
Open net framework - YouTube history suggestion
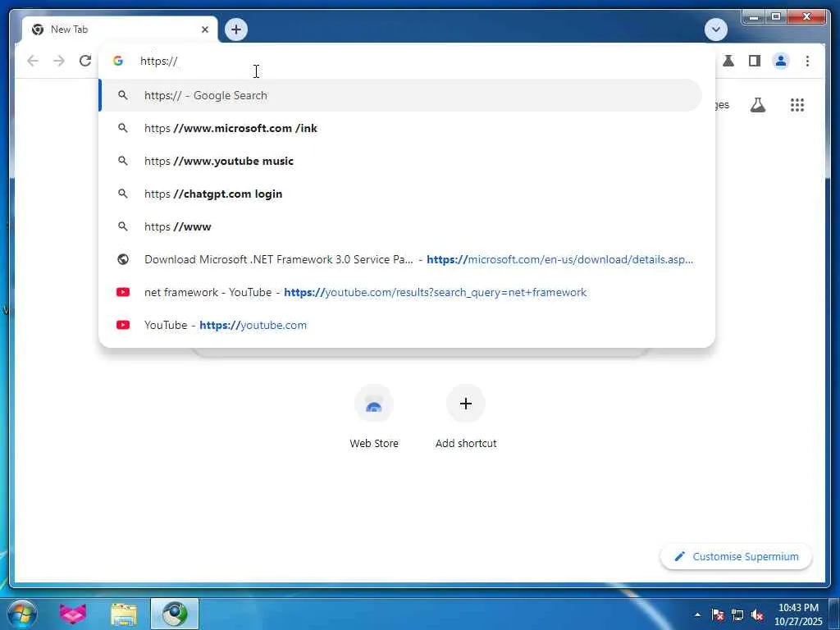tap(400, 292)
